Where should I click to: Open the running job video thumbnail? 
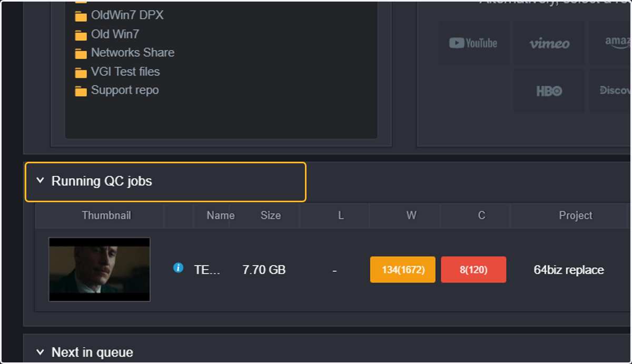(100, 269)
